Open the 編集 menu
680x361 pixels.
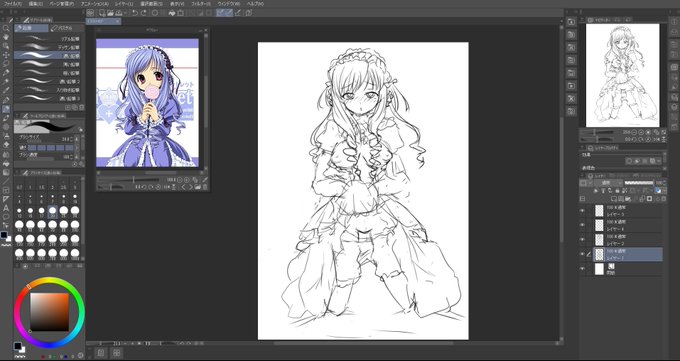pos(36,3)
